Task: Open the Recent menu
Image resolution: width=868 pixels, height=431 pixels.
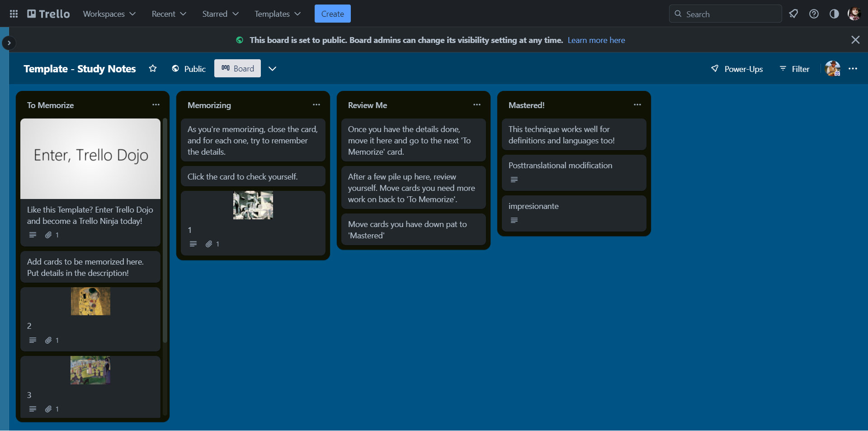Action: (x=169, y=14)
